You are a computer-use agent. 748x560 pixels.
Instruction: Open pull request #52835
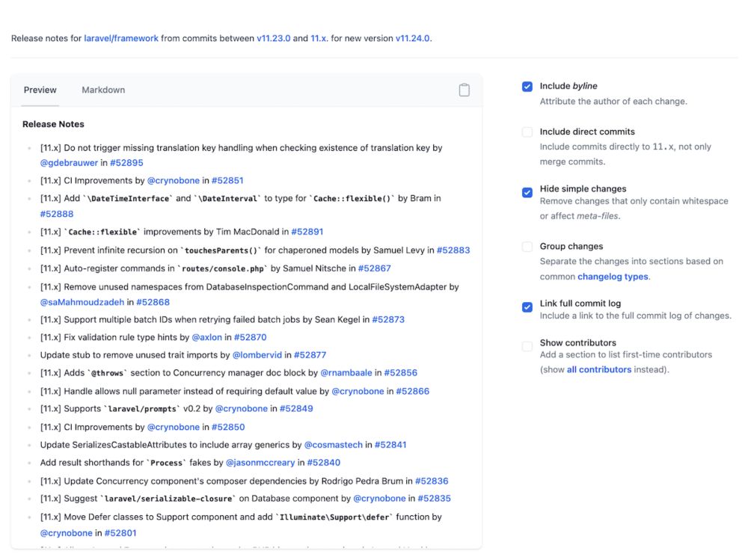pyautogui.click(x=434, y=498)
